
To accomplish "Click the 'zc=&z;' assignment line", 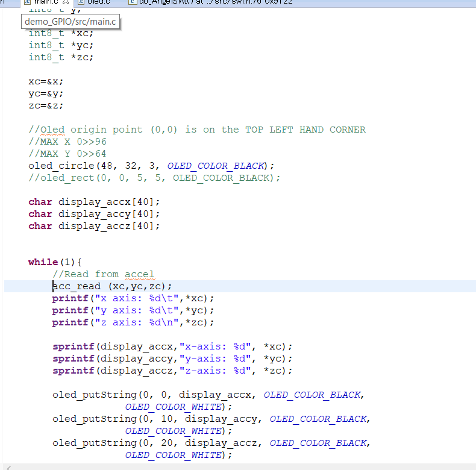I will point(46,105).
